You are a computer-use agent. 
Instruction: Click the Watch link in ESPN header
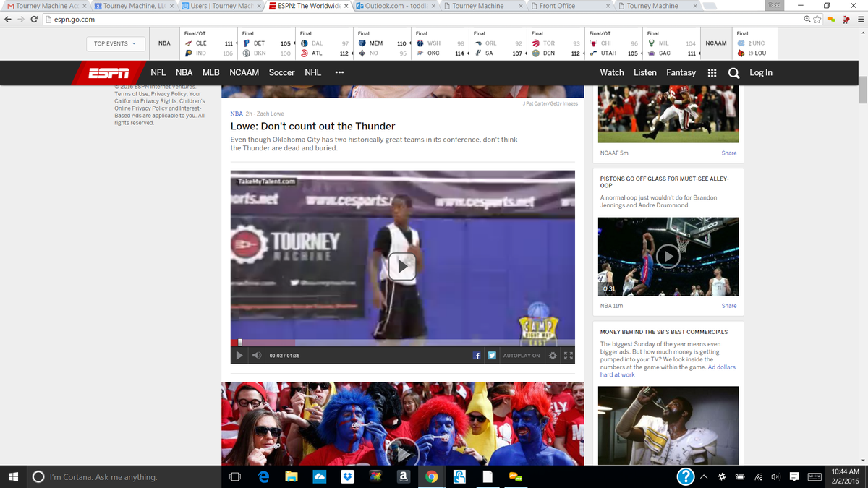[x=612, y=72]
